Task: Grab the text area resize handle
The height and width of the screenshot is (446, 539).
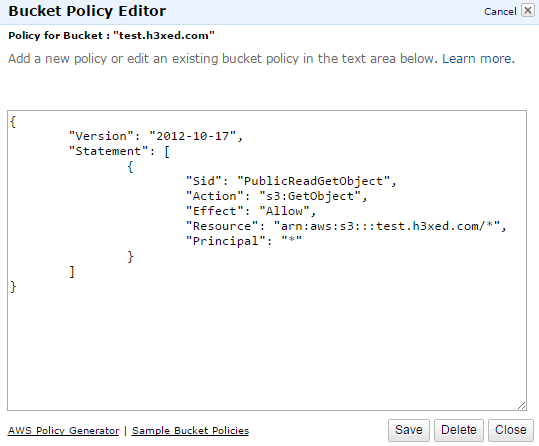Action: (x=521, y=406)
